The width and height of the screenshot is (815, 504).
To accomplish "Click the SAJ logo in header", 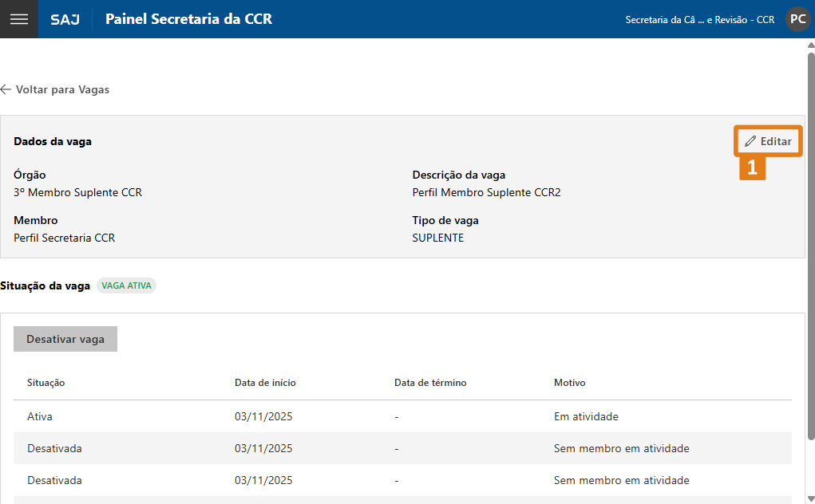I will tap(65, 19).
